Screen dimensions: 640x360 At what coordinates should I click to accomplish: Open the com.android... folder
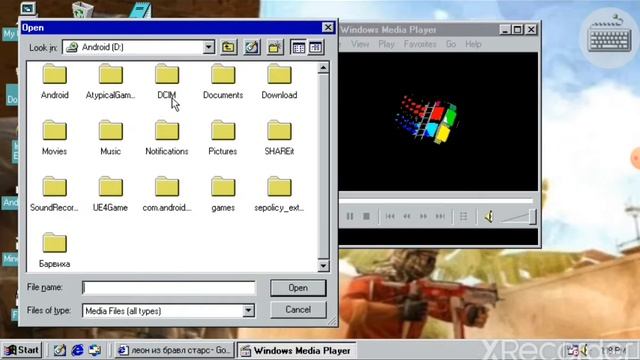pos(167,194)
